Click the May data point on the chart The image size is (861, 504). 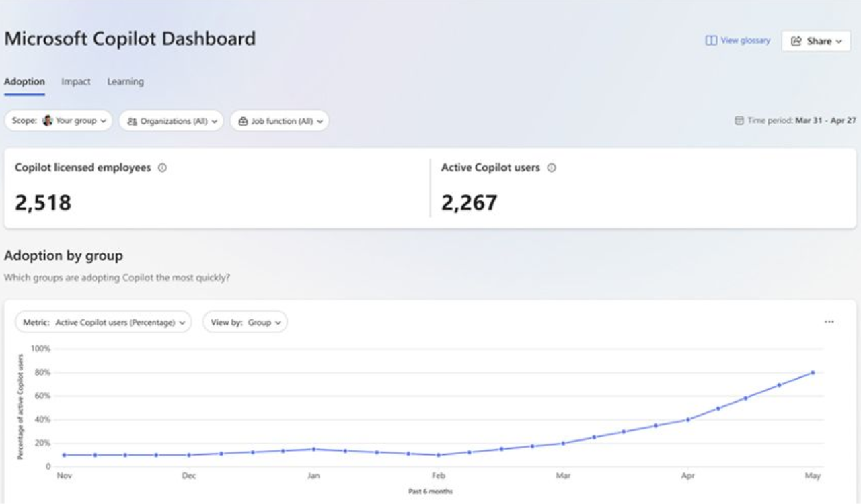click(813, 372)
